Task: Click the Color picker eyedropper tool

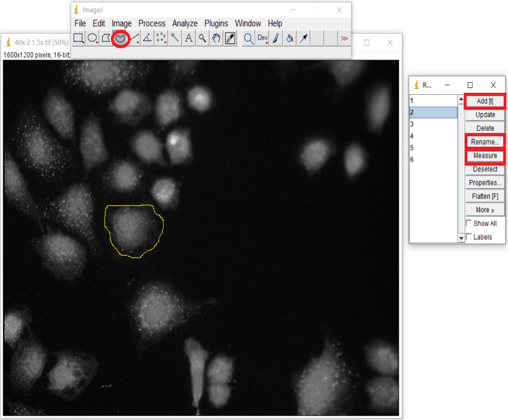Action: click(x=230, y=38)
